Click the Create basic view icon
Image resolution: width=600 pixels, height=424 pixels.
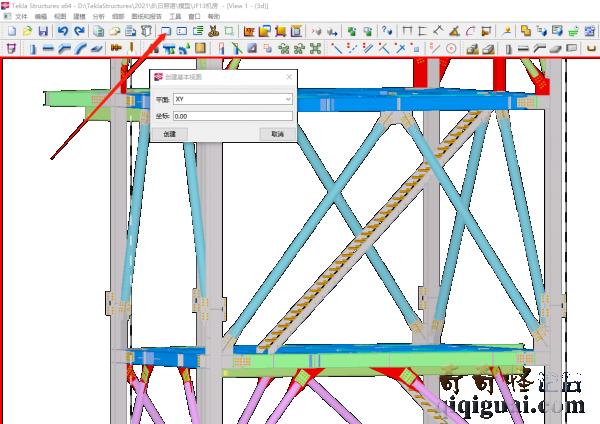(166, 31)
